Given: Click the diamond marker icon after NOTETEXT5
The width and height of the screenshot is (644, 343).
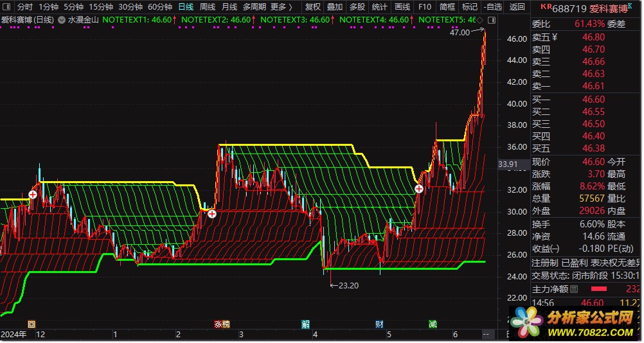Looking at the screenshot, I should click(x=480, y=20).
